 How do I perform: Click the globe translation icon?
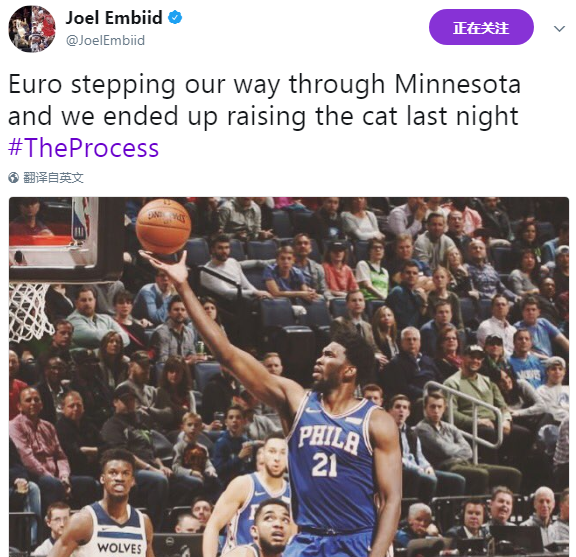coord(14,178)
